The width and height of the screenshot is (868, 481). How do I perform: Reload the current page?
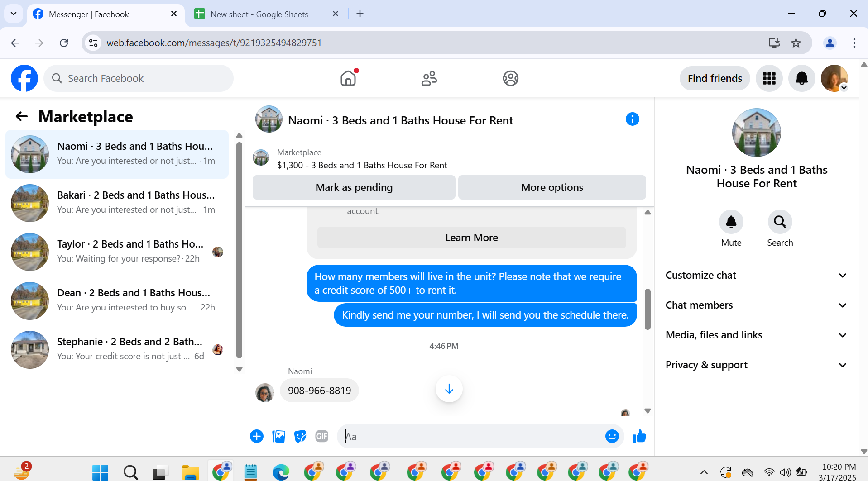point(64,43)
